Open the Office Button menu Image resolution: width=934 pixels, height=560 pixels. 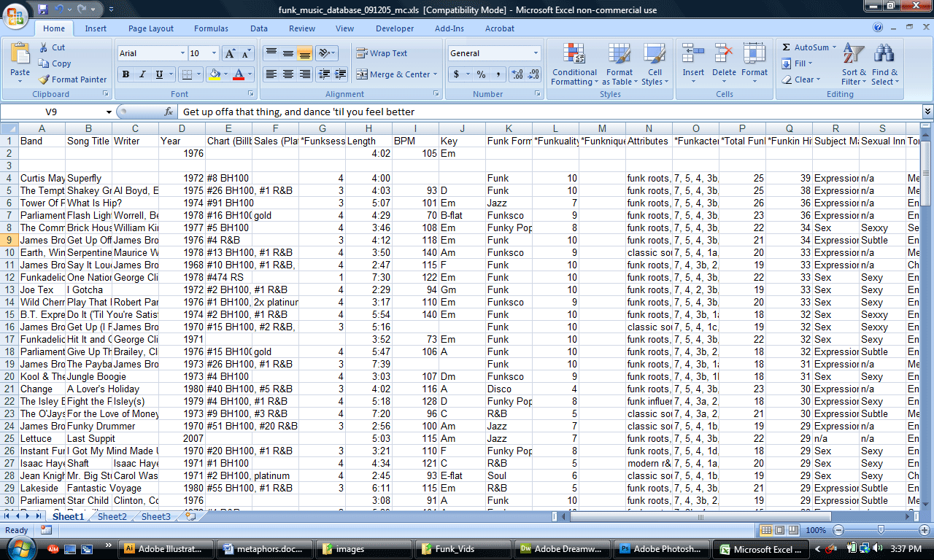(x=16, y=15)
